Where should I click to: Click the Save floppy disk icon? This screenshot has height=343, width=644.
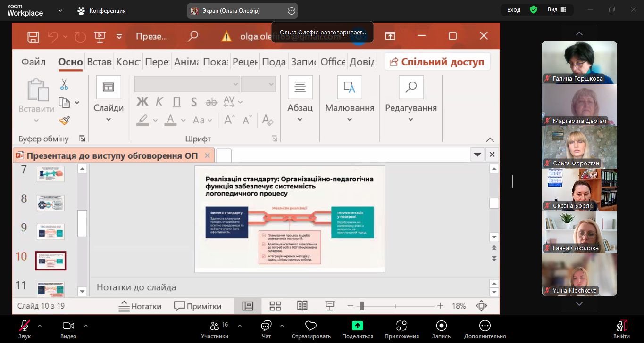[33, 37]
